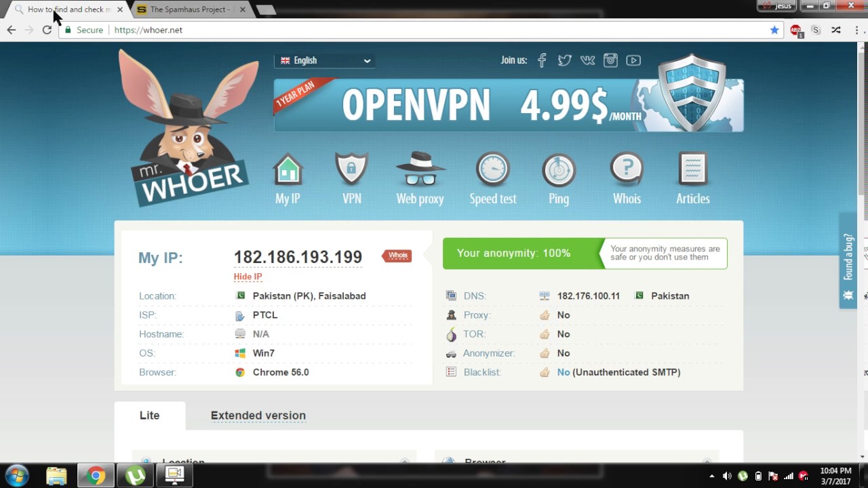Click the 'Chrome 56.0' browser value

281,372
